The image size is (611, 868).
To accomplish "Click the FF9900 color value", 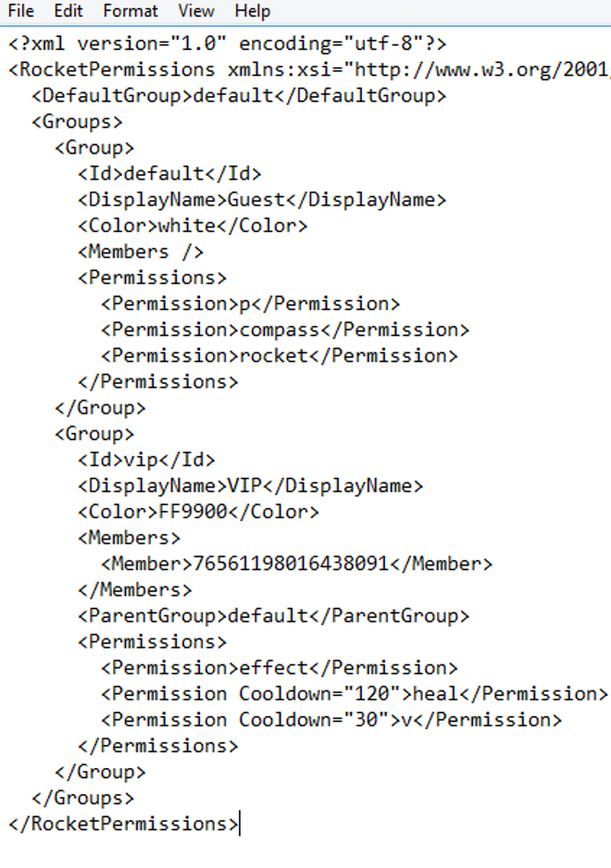I will tap(193, 512).
